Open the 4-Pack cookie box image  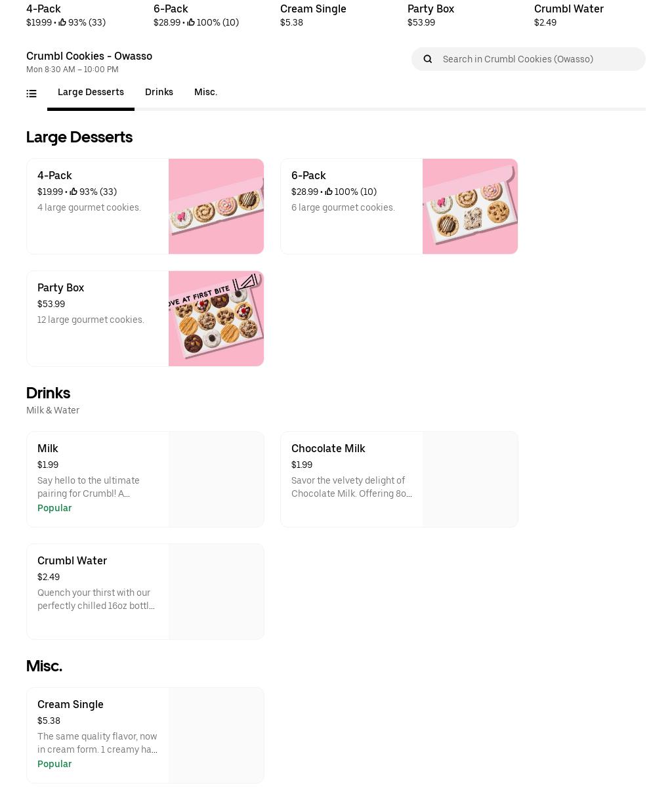coord(216,206)
